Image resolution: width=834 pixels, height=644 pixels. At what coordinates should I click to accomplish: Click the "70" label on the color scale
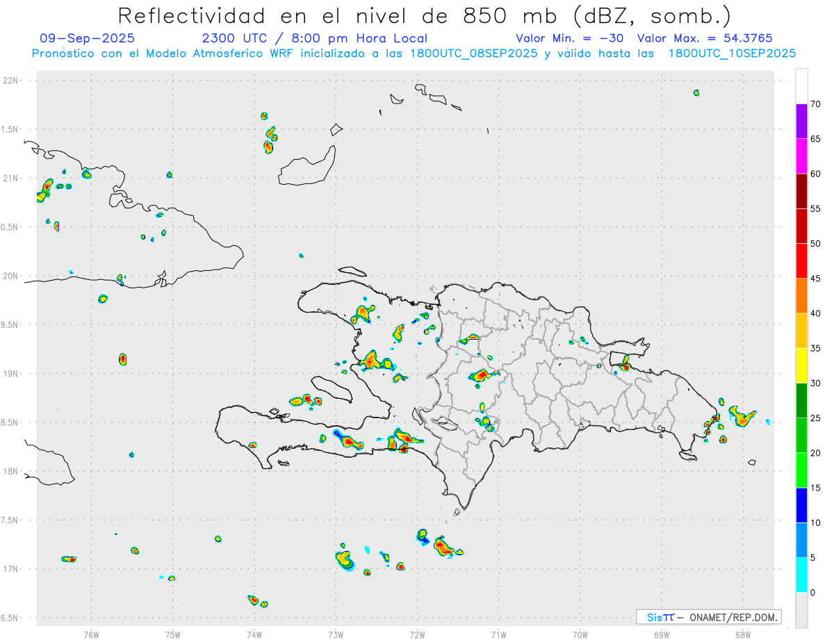click(815, 104)
